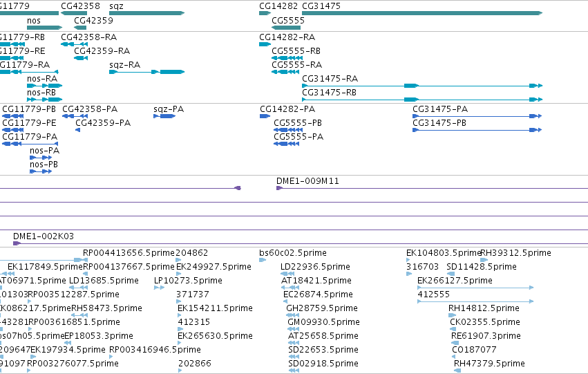
Task: Click feature 412315
Action: [x=194, y=322]
